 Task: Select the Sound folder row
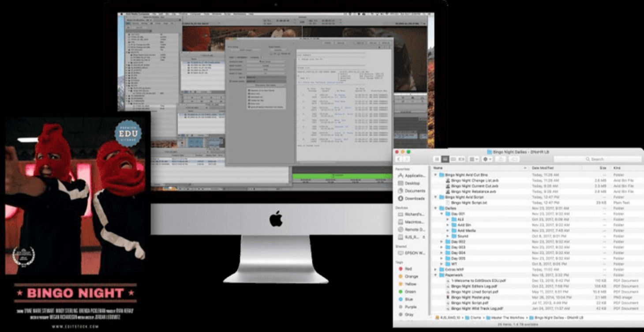pyautogui.click(x=537, y=236)
